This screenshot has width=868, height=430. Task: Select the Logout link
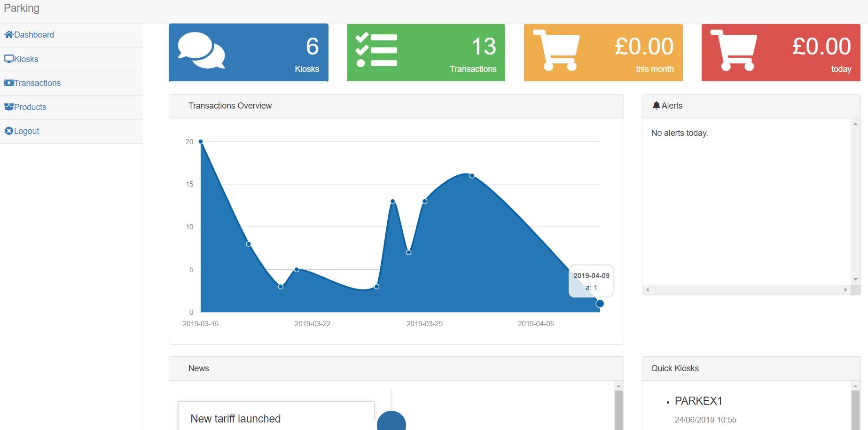[26, 131]
